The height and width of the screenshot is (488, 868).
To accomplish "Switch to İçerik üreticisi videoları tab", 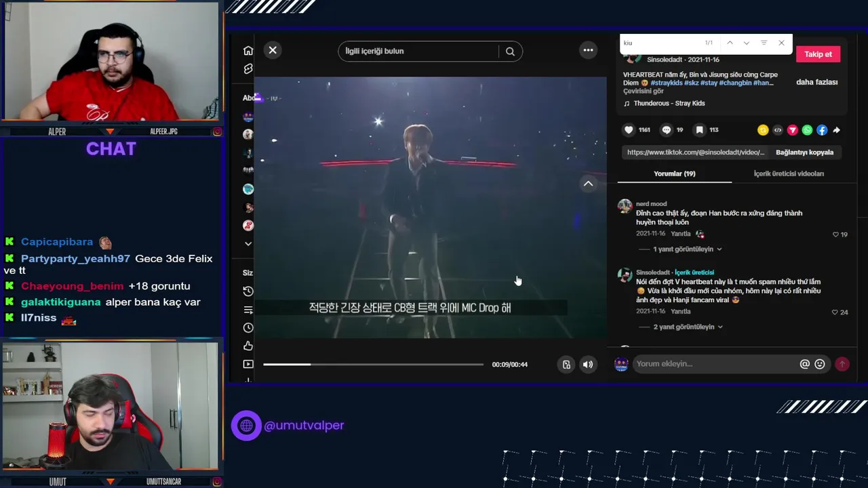I will tap(789, 174).
